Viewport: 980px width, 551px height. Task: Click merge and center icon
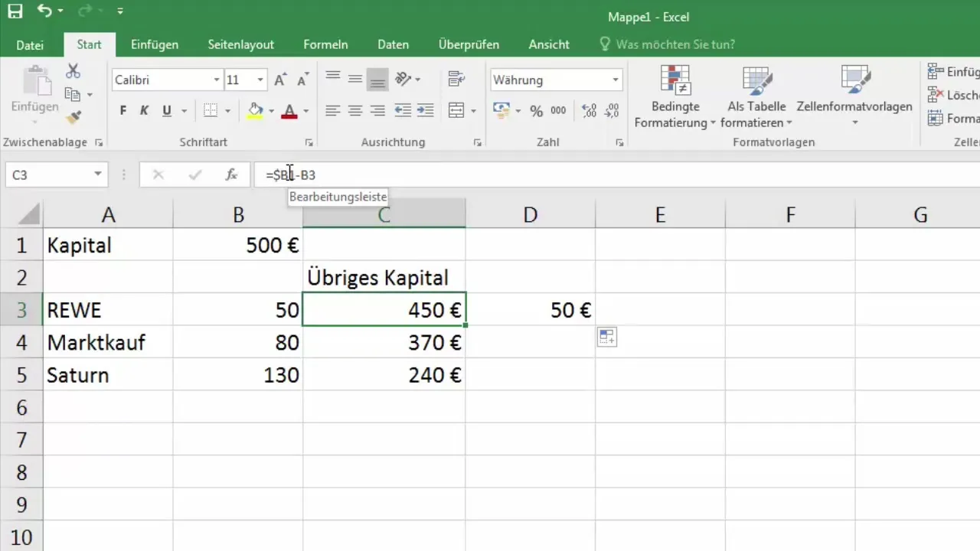456,111
